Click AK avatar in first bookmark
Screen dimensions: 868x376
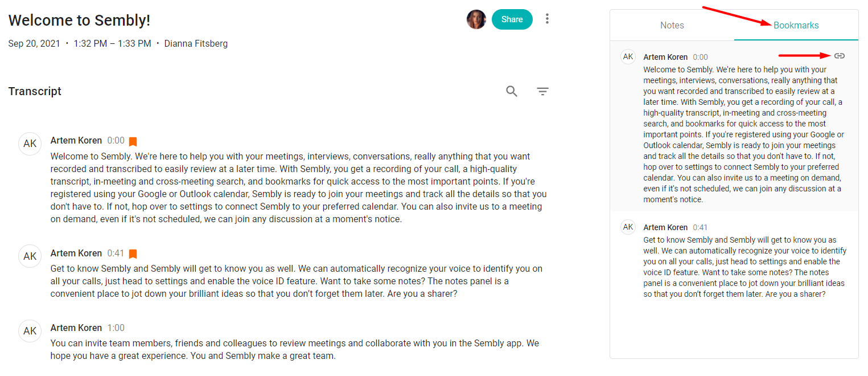point(628,56)
